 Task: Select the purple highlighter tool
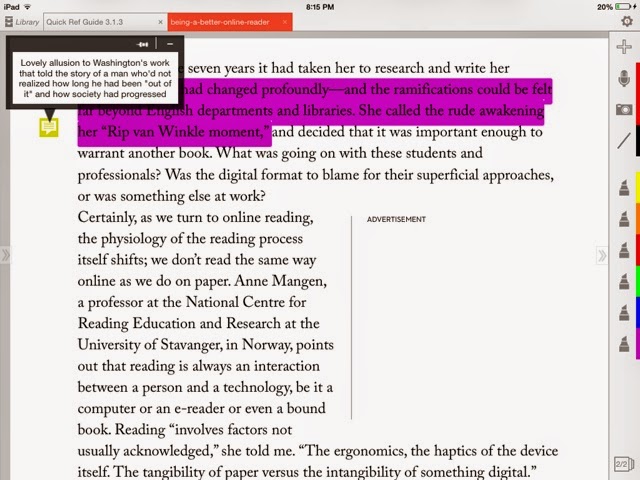[x=624, y=344]
